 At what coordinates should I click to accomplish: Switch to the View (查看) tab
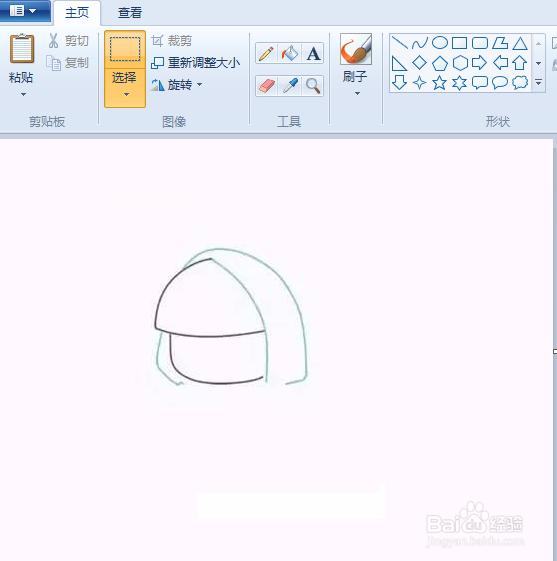pos(130,13)
